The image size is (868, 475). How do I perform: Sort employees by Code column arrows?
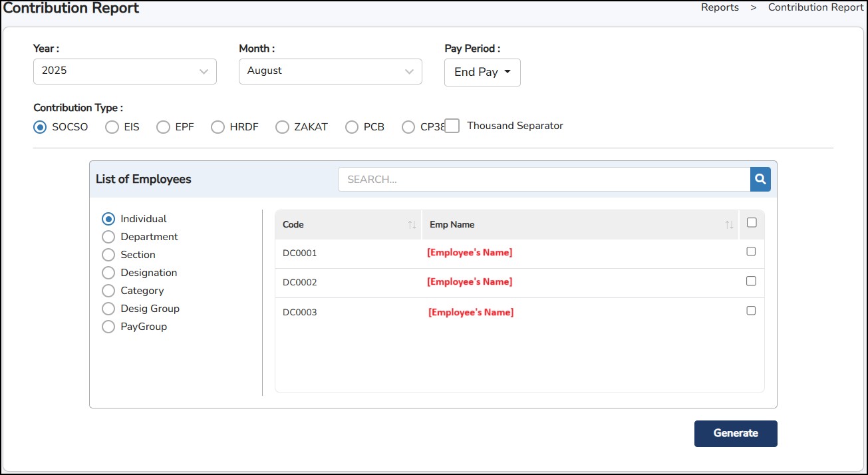pos(412,225)
